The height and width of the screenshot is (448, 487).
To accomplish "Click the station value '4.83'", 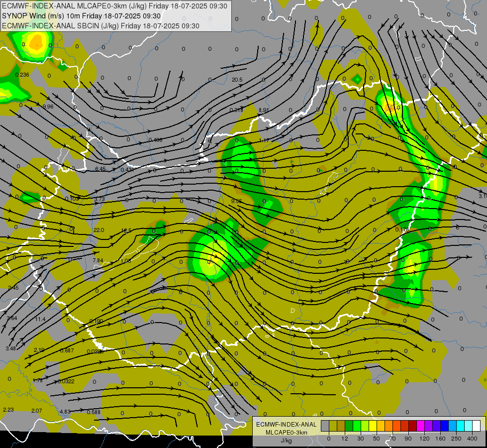I will [x=65, y=412].
